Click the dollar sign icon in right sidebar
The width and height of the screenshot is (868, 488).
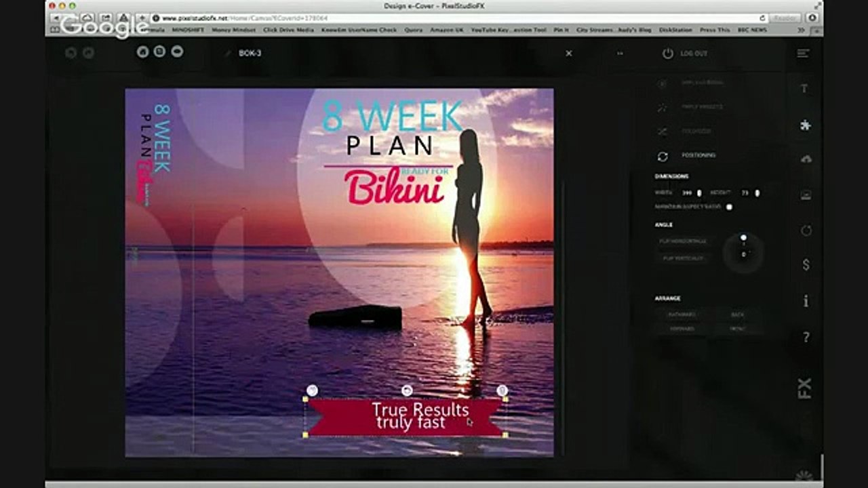806,265
